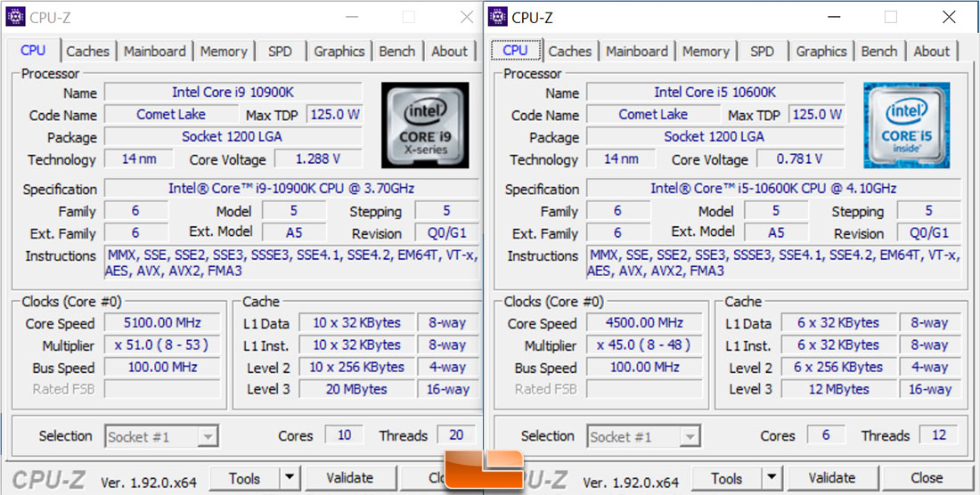
Task: Click Tools button in the right window
Action: 726,478
